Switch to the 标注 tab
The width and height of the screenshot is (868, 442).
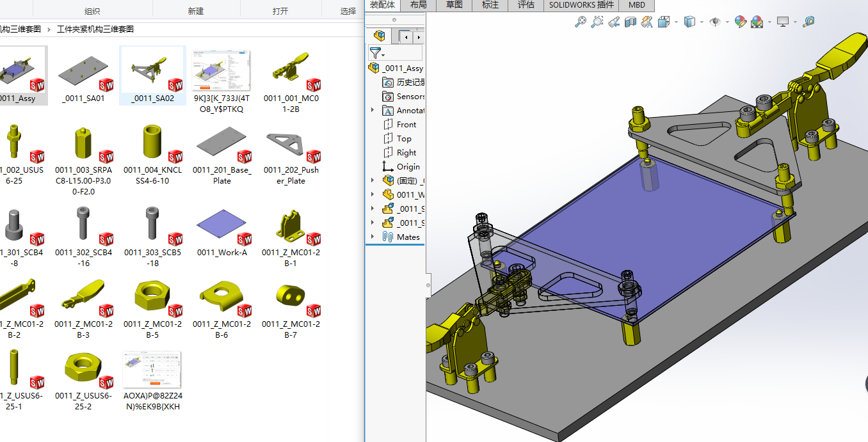coord(490,4)
